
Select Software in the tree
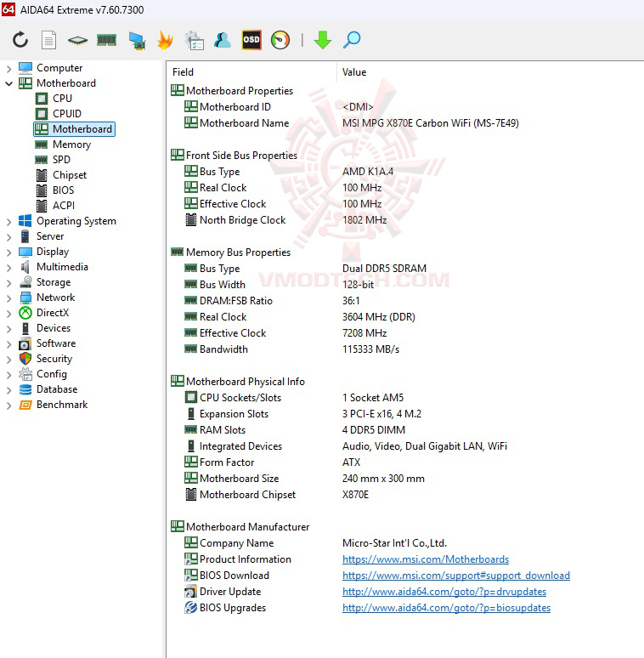click(56, 343)
